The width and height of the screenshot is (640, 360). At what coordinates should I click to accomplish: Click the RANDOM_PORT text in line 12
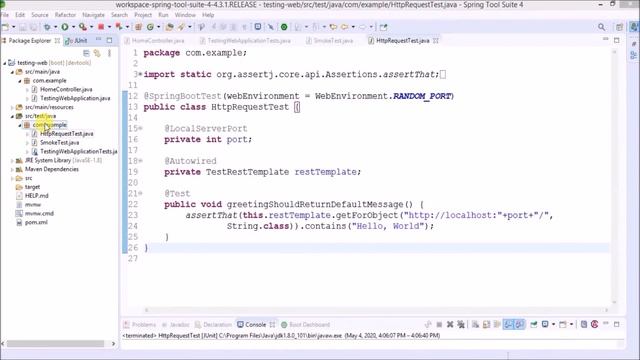(x=422, y=96)
